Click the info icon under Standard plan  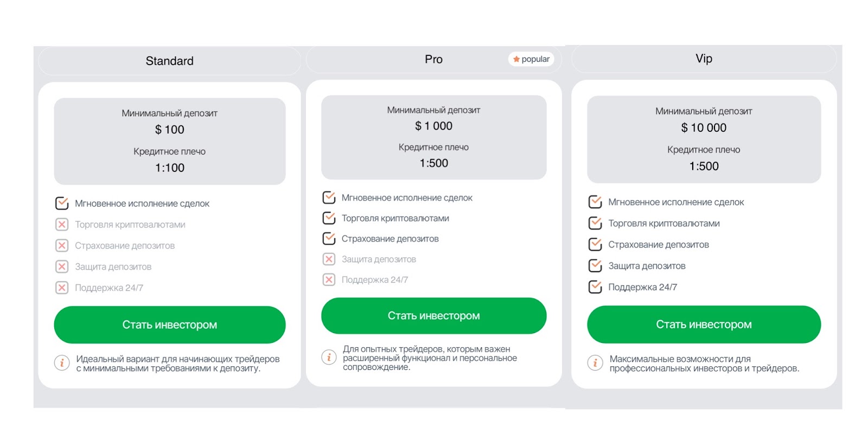(x=62, y=363)
